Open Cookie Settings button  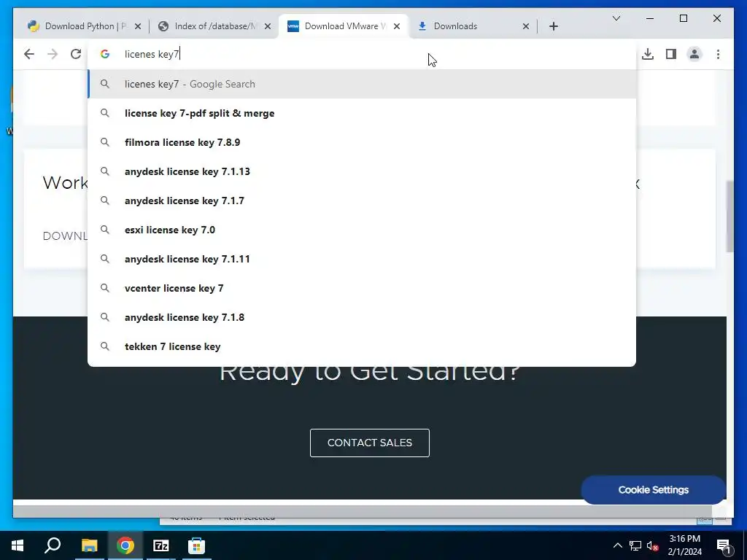click(x=653, y=489)
